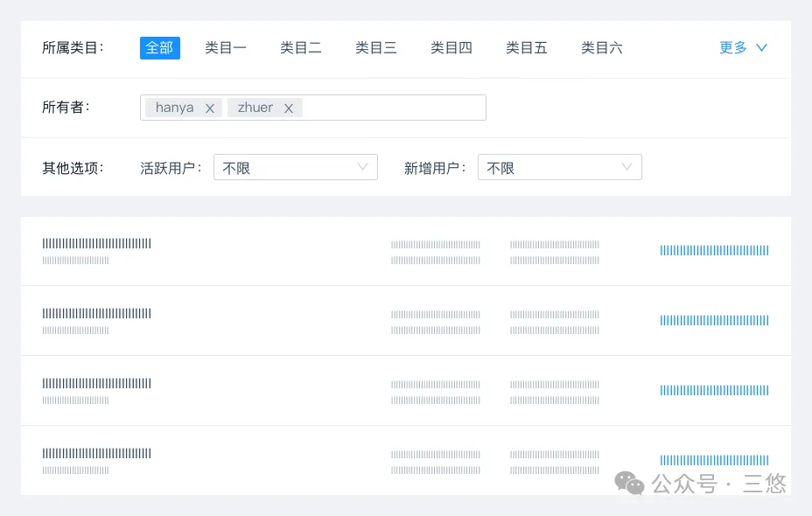Click the 类目五 category button

[526, 48]
